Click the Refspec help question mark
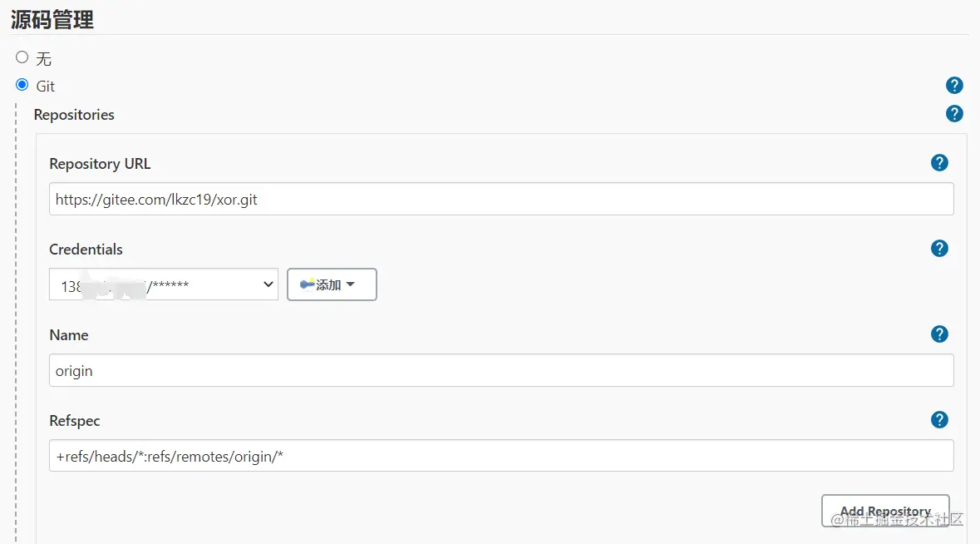This screenshot has height=544, width=980. [939, 419]
